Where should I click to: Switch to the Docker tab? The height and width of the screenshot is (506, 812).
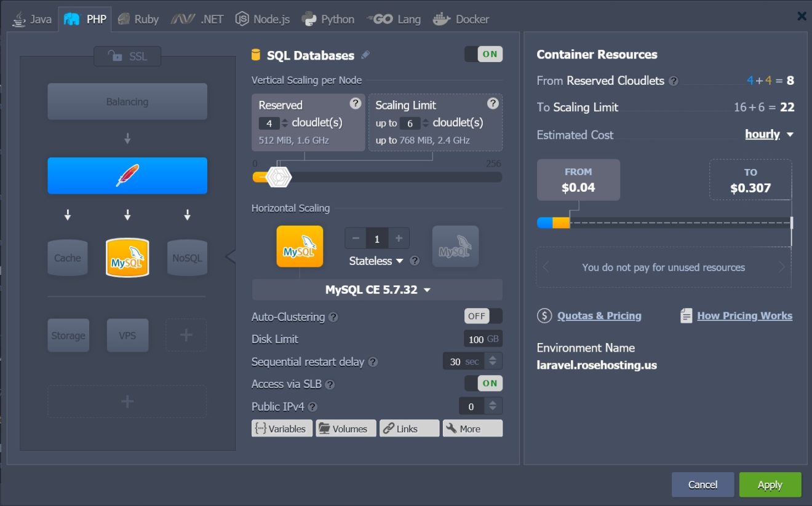[461, 18]
